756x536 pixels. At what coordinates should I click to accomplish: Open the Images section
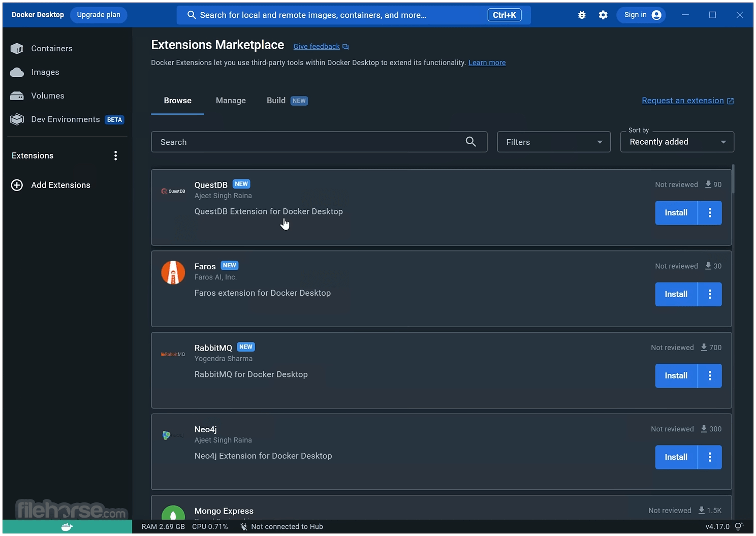[x=66, y=72]
